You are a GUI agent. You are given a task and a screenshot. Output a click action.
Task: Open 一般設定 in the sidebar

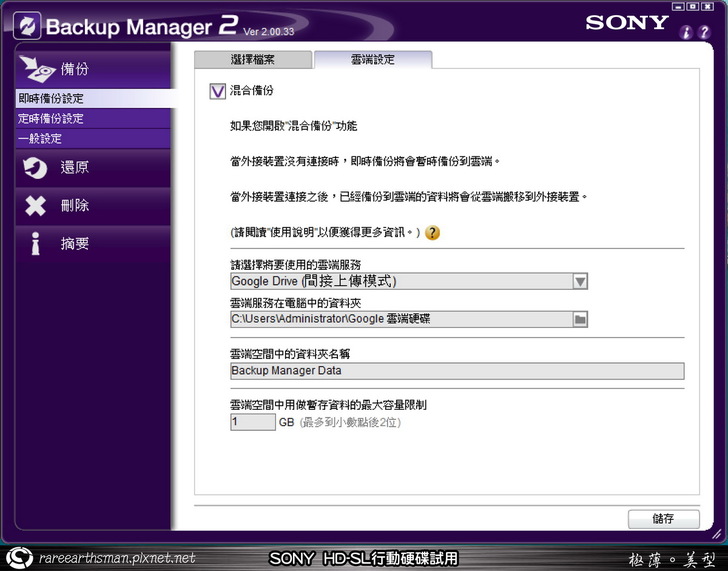point(40,138)
